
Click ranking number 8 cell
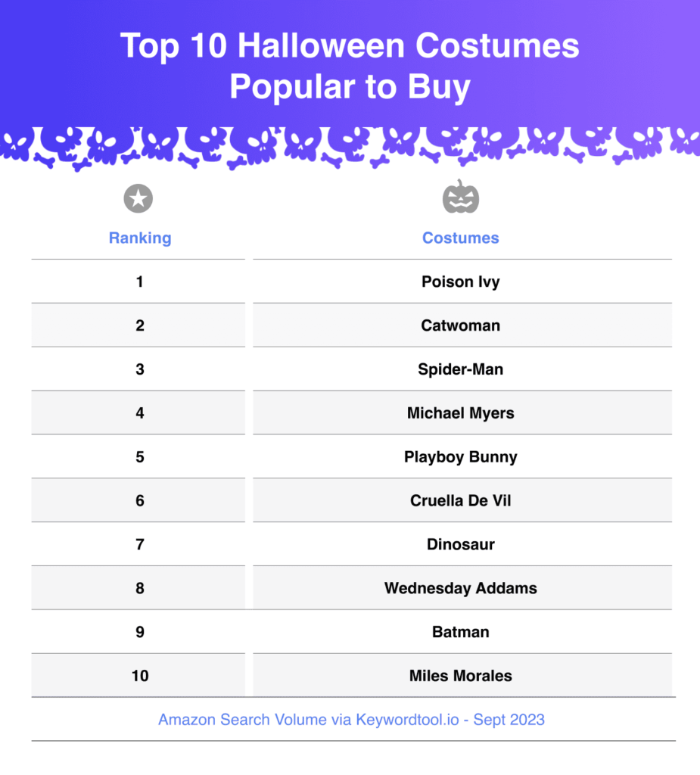click(138, 587)
